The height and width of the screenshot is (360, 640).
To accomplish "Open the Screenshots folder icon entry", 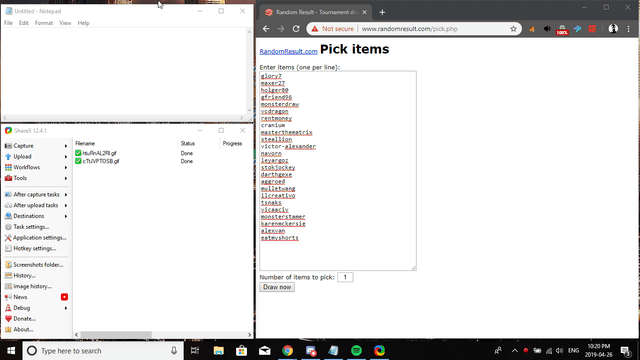I will point(8,264).
